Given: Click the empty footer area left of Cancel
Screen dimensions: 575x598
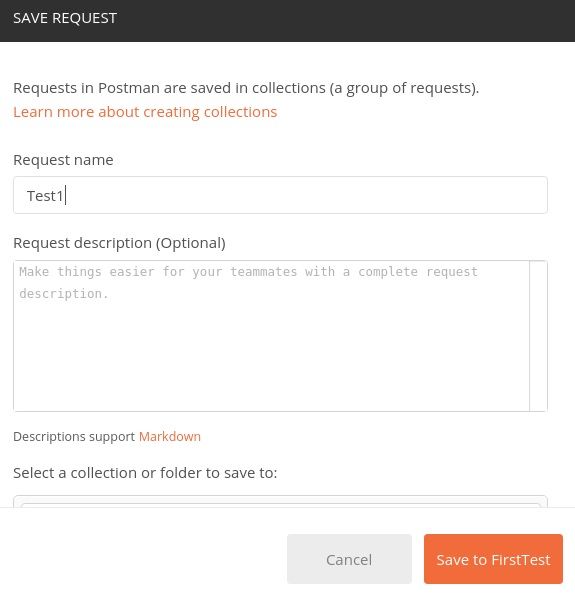Looking at the screenshot, I should [143, 559].
